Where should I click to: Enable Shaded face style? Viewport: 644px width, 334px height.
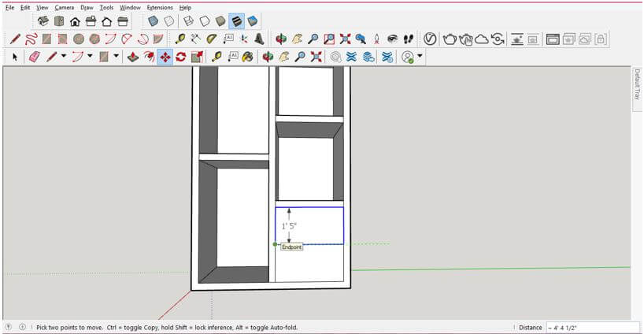220,21
